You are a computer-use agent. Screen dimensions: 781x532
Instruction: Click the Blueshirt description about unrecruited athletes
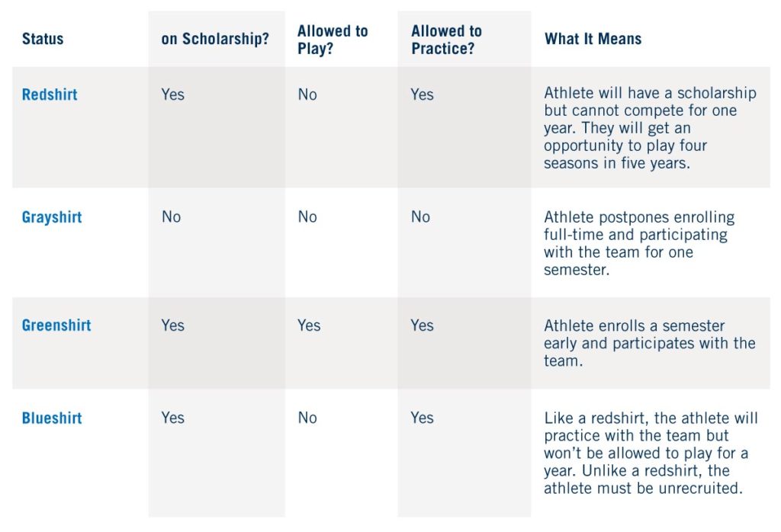pos(650,453)
